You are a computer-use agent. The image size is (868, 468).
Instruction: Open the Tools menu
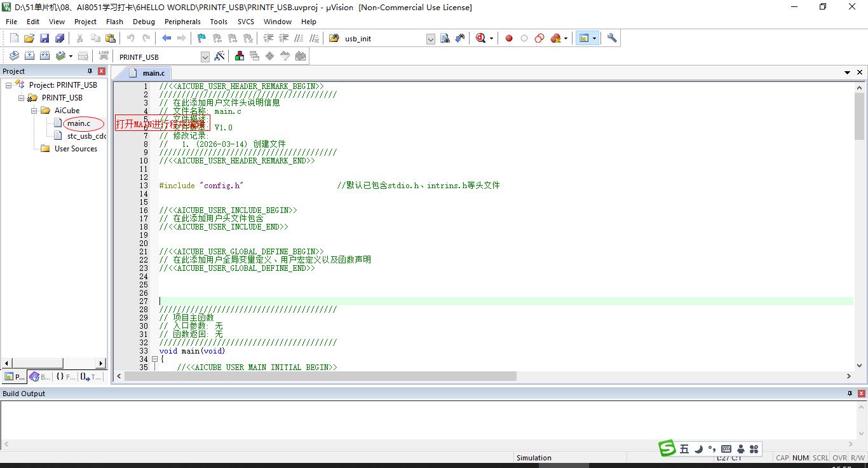pos(219,22)
